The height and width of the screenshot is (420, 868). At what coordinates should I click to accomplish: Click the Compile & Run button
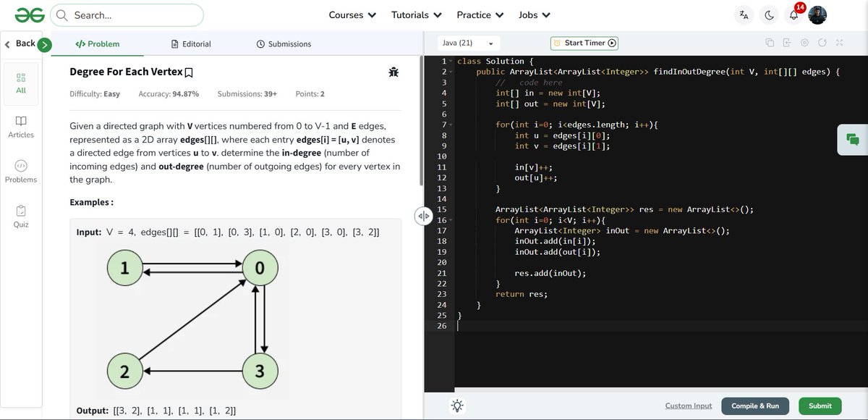click(755, 406)
